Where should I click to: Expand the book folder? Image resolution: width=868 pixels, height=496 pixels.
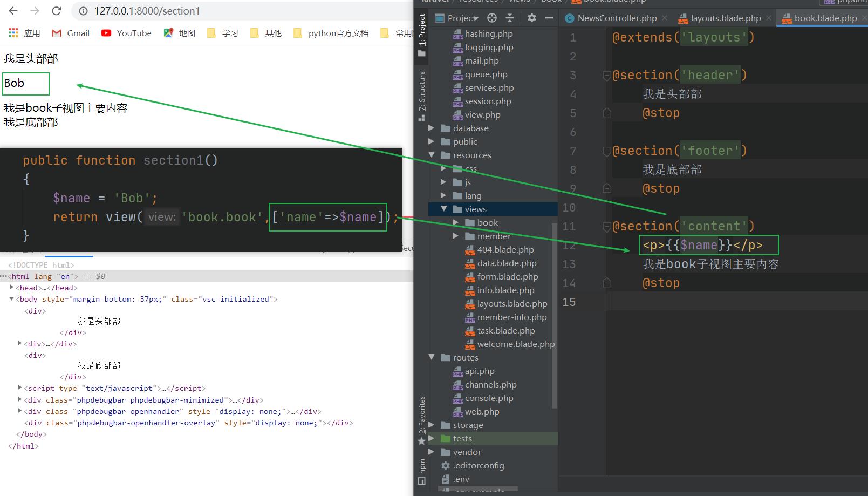[x=455, y=222]
